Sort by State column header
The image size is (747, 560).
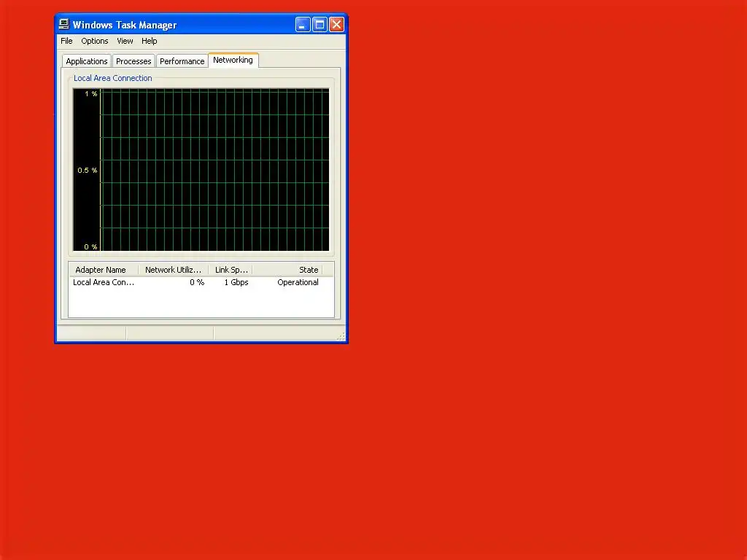[x=287, y=270]
